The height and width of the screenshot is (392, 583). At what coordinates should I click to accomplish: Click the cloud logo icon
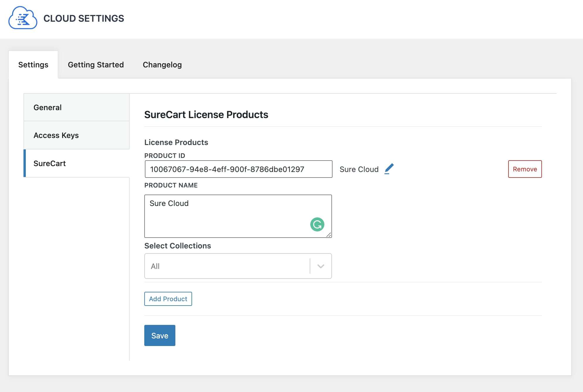pyautogui.click(x=23, y=18)
